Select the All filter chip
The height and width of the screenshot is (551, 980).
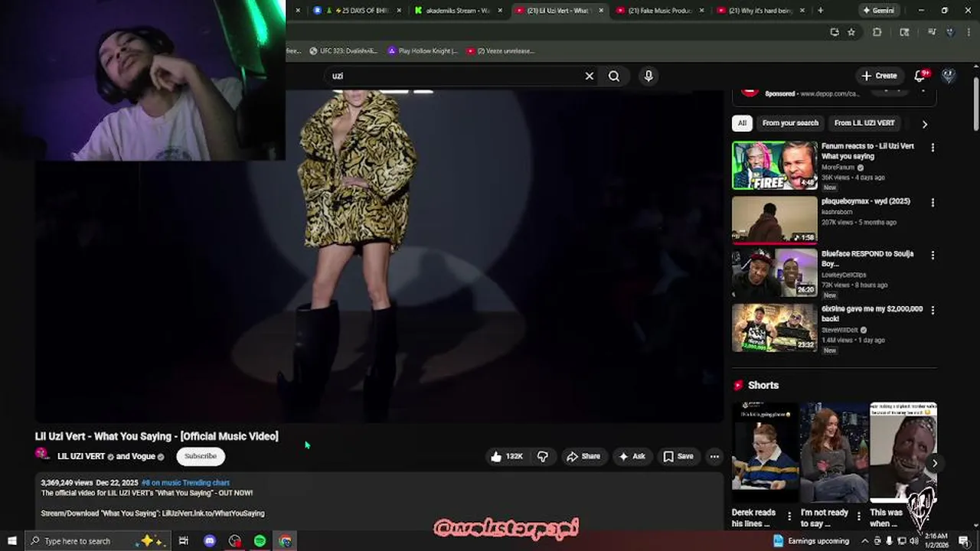pyautogui.click(x=741, y=123)
